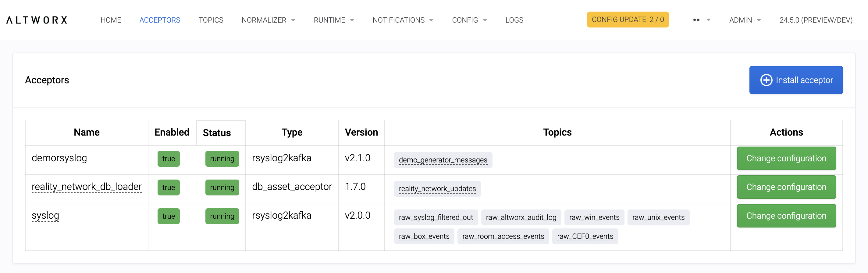Open the demo_generator_messages topic
Image resolution: width=868 pixels, height=273 pixels.
pyautogui.click(x=443, y=160)
